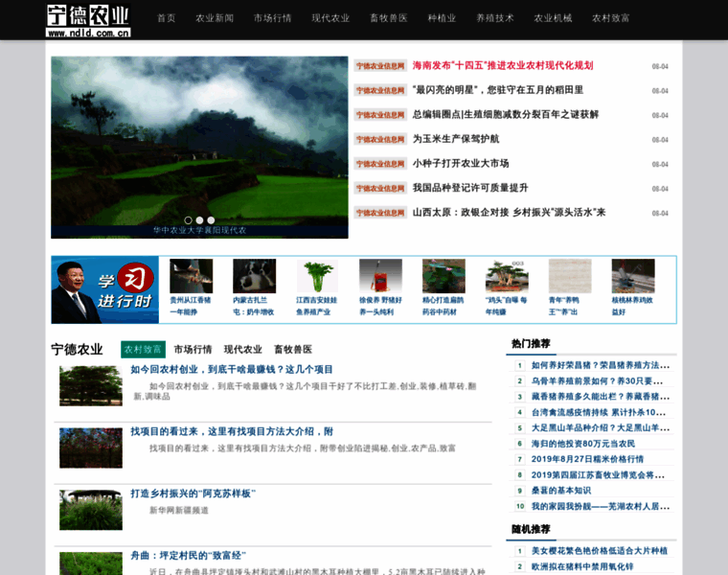This screenshot has height=575, width=728.
Task: Open article 如今回农村创业，到底干啥最赚钱
Action: point(232,370)
